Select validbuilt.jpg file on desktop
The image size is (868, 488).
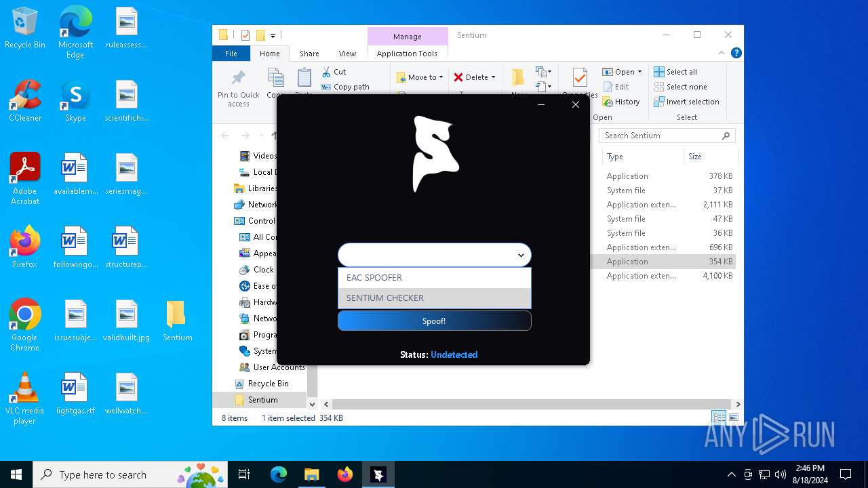127,321
